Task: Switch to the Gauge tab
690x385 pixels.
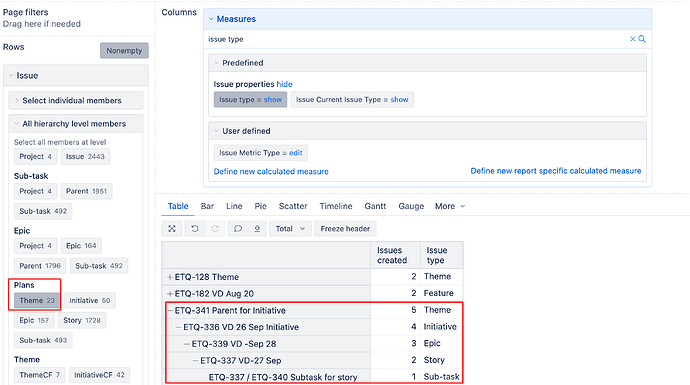Action: point(411,206)
